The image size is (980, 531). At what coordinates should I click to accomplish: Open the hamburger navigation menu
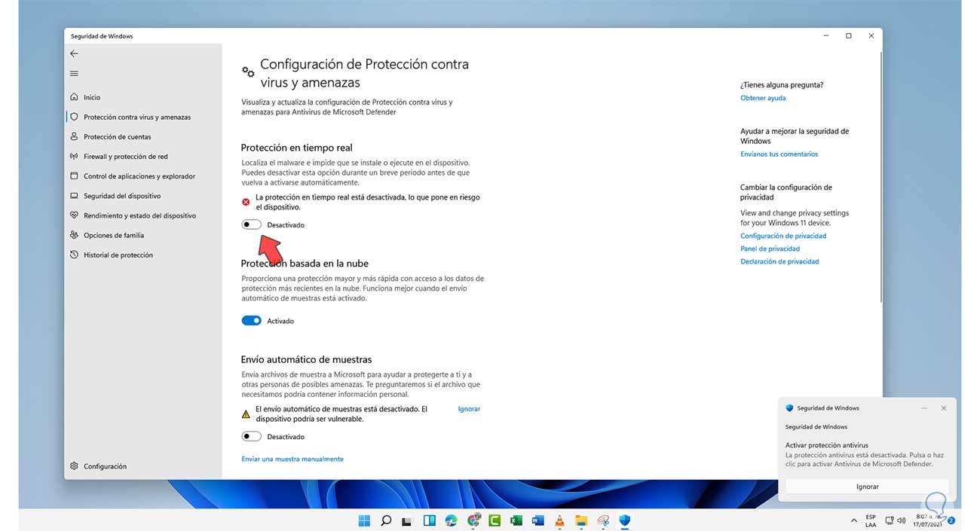click(x=74, y=74)
